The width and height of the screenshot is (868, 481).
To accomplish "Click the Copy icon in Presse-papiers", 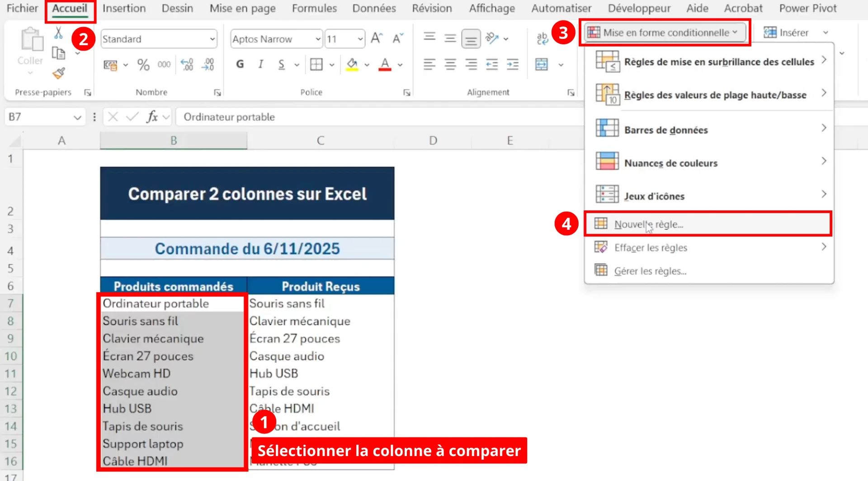I will (58, 53).
